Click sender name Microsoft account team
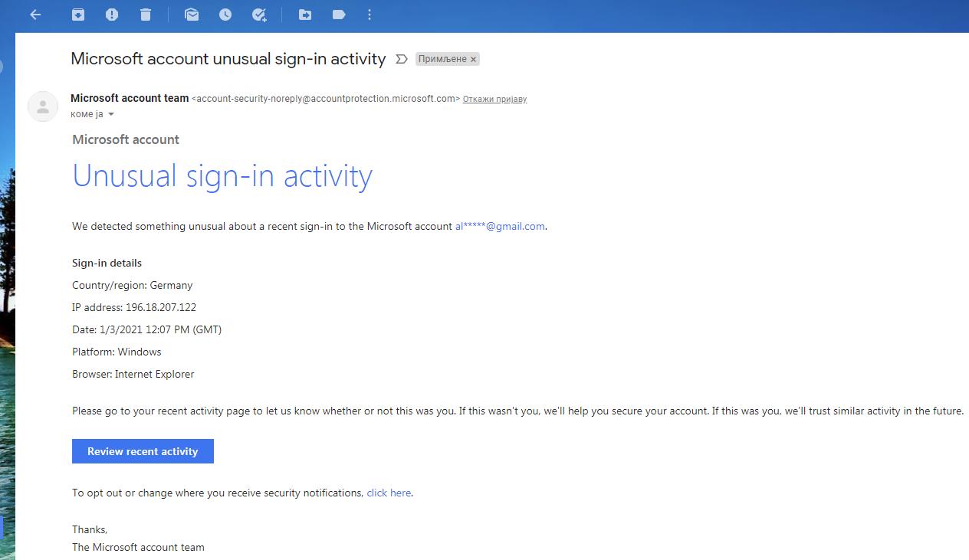Image resolution: width=969 pixels, height=560 pixels. [x=130, y=98]
